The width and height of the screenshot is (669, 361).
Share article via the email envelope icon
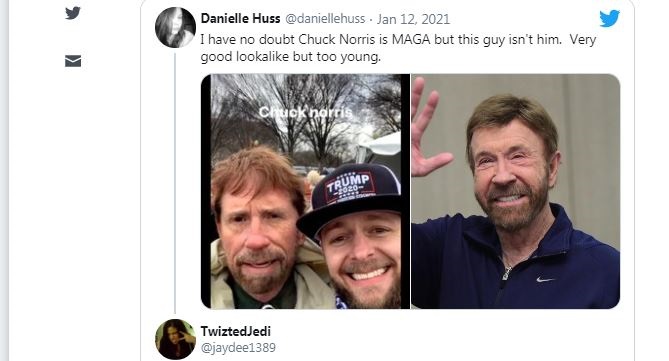73,61
